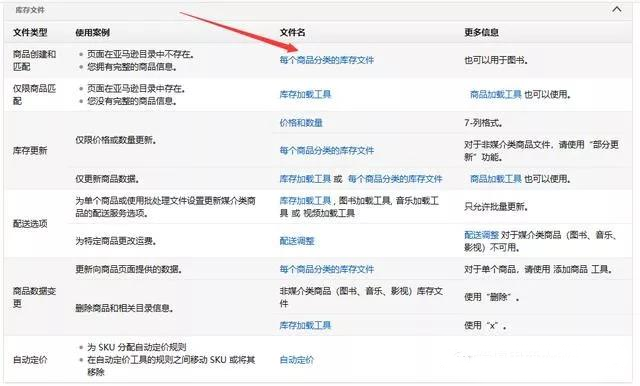Click 对于非媒介类商品文件 部分更新 note
This screenshot has width=640, height=386.
point(542,151)
